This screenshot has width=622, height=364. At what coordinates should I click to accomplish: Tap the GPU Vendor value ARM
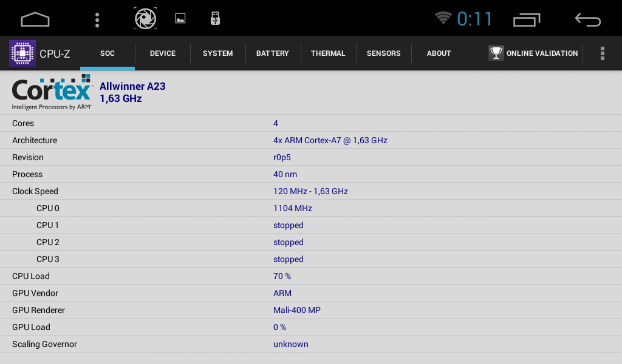(282, 293)
